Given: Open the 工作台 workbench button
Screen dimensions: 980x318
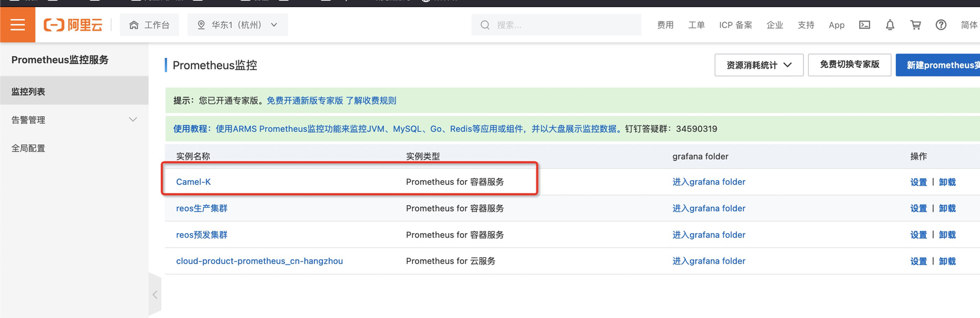Looking at the screenshot, I should 150,25.
